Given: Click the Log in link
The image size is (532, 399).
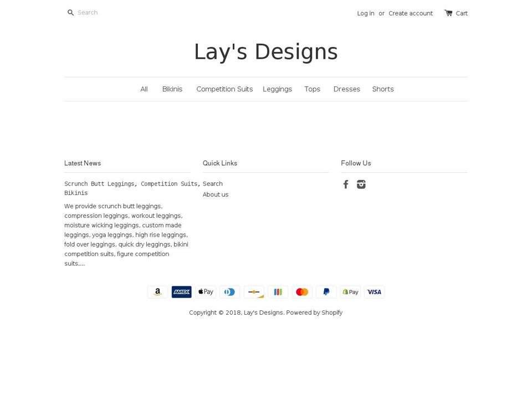Looking at the screenshot, I should click(365, 13).
